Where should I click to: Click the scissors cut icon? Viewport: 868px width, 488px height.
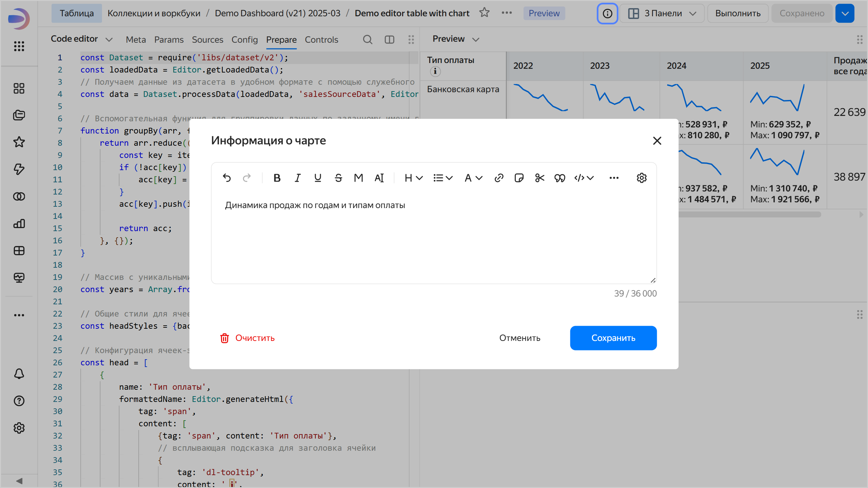click(x=539, y=178)
